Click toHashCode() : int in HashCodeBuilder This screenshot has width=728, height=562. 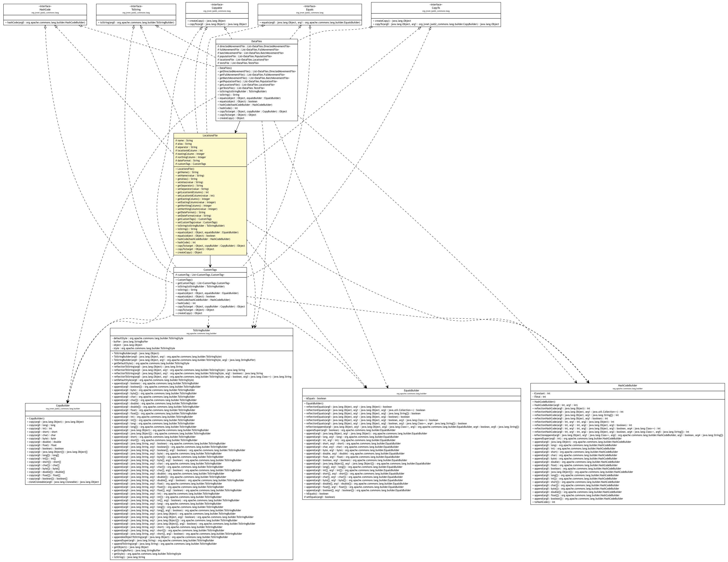(x=544, y=502)
